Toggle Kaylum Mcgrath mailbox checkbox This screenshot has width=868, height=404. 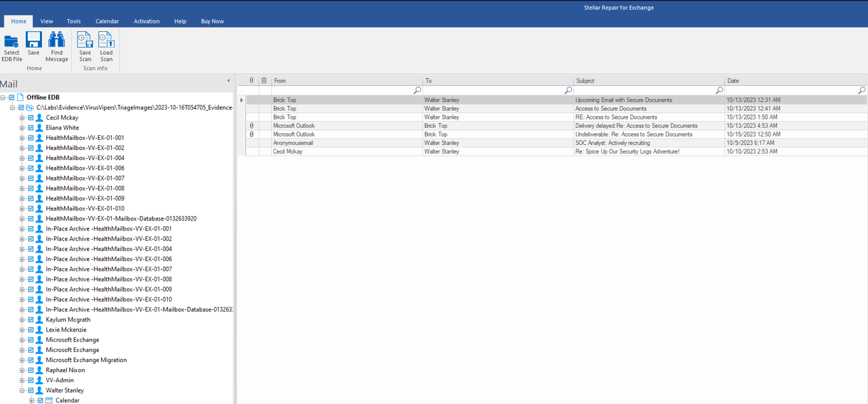tap(31, 320)
